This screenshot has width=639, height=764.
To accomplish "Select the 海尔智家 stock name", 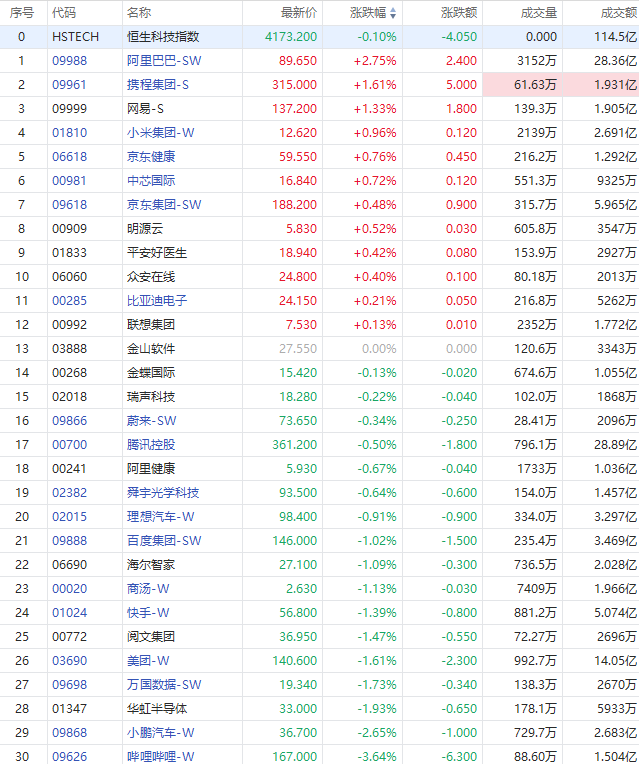I will [151, 564].
